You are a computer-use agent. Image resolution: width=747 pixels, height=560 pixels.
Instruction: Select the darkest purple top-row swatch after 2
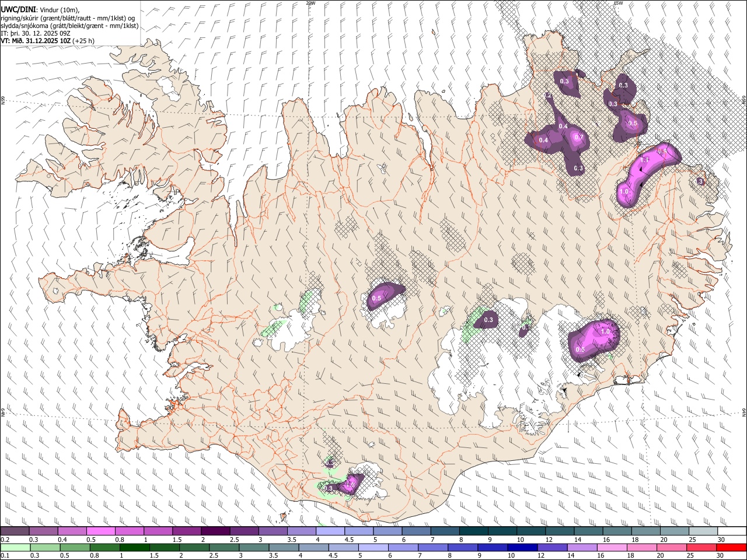[215, 531]
